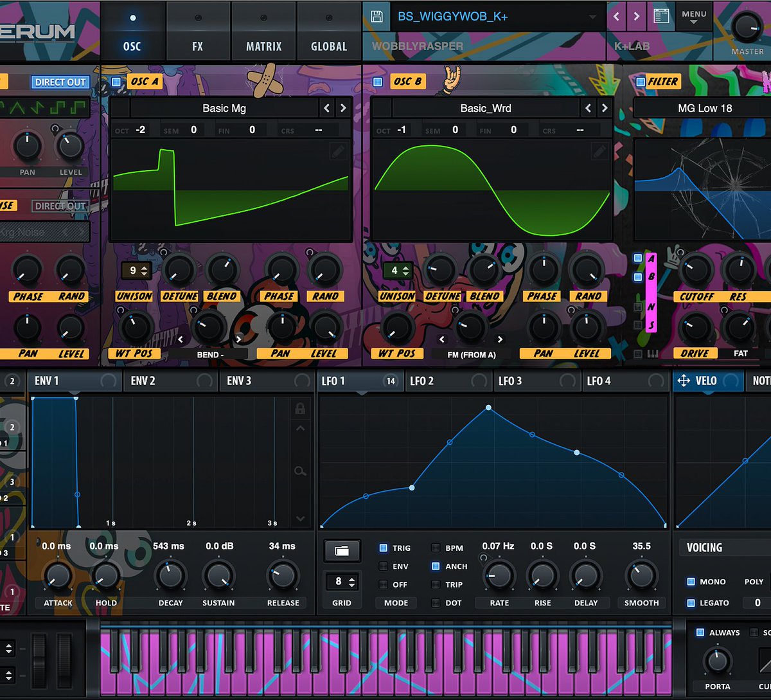Click POLY voicing label
Screen dimensions: 771x700
[x=754, y=581]
